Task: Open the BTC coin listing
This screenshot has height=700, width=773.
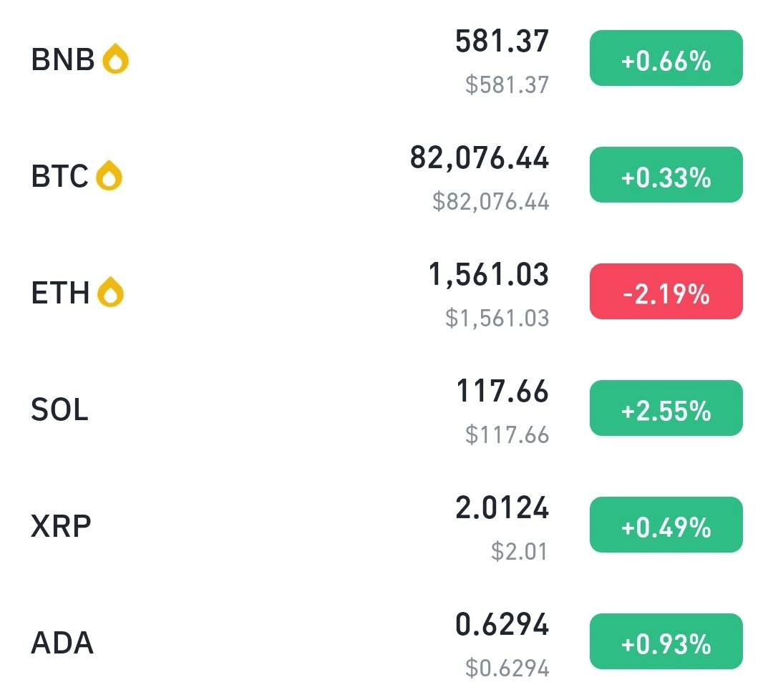Action: (x=386, y=175)
